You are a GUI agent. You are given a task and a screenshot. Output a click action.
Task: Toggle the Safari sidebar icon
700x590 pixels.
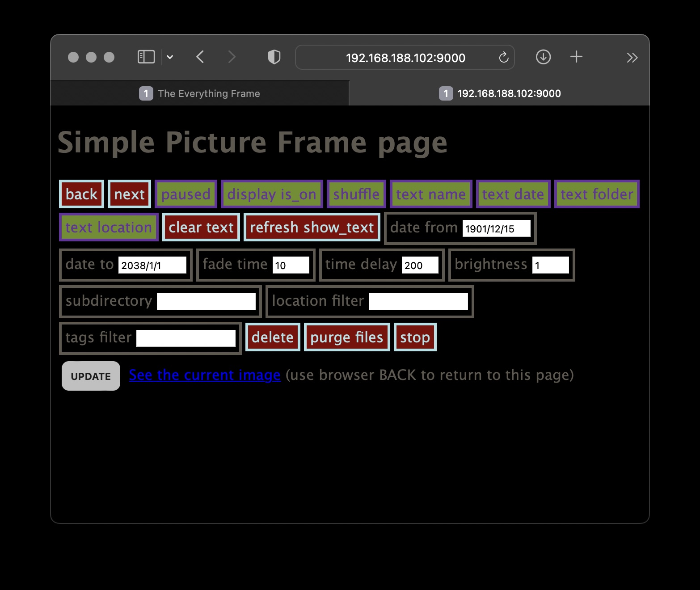(146, 57)
